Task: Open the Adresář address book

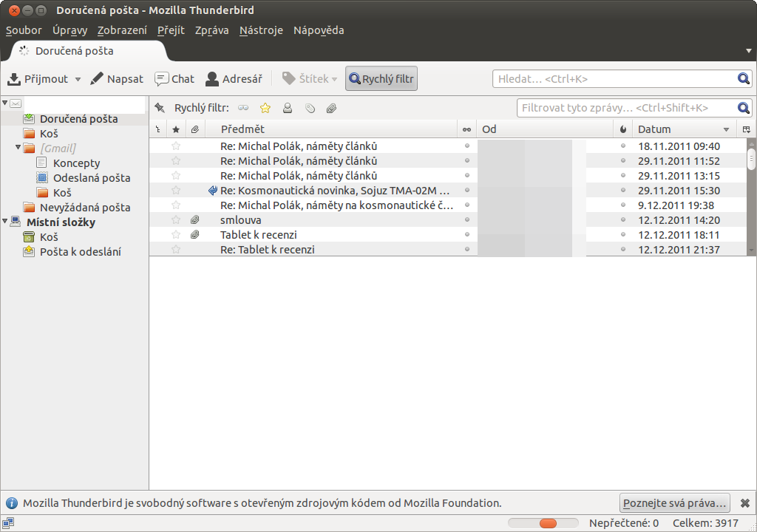Action: (x=234, y=78)
